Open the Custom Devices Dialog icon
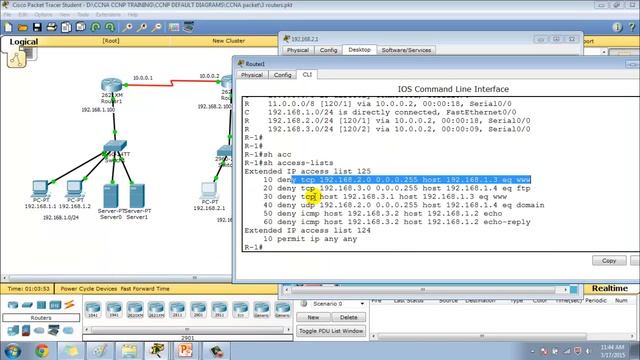 pyautogui.click(x=188, y=27)
